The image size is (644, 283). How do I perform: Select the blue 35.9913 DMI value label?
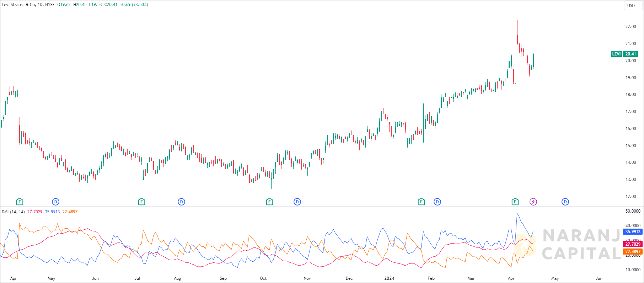[x=633, y=232]
